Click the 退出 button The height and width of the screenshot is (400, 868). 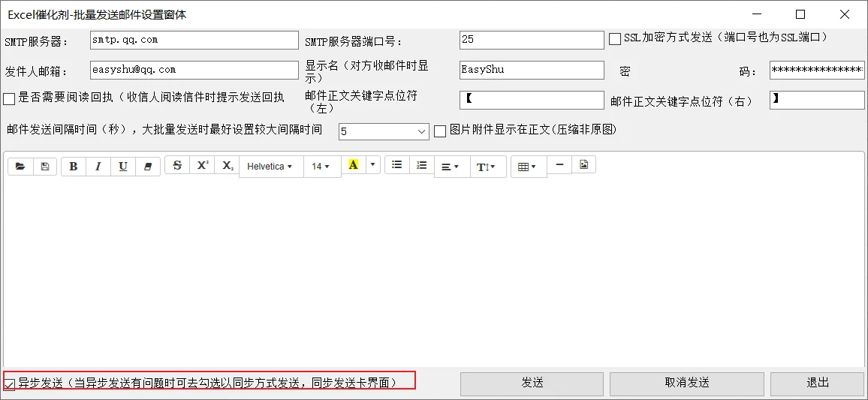818,383
